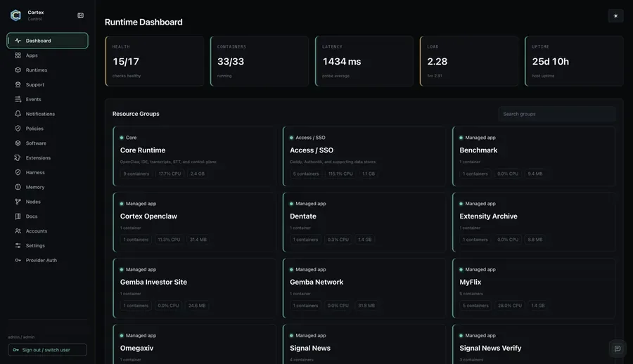Image resolution: width=633 pixels, height=364 pixels.
Task: Navigate to Events page
Action: point(47,99)
